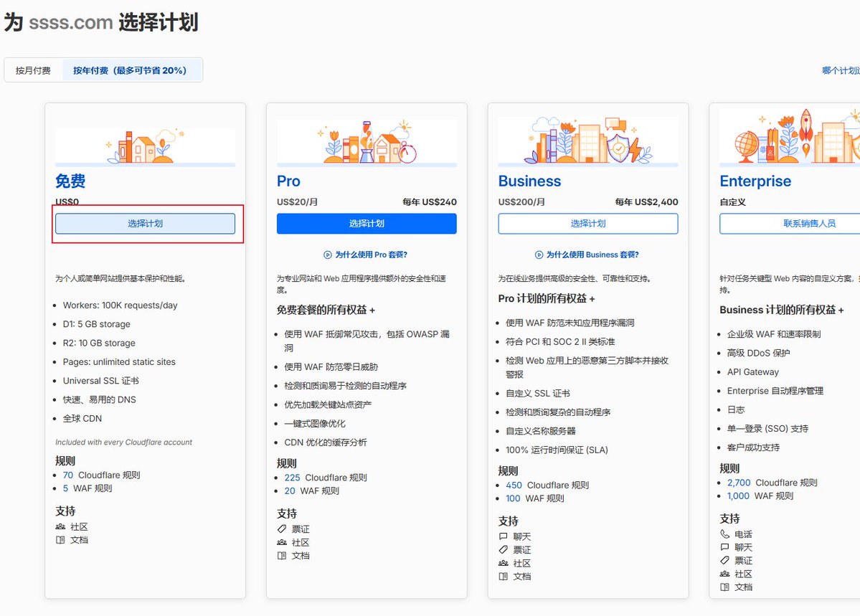The width and height of the screenshot is (860, 616).
Task: Click the 免费 plan title
Action: click(x=70, y=181)
